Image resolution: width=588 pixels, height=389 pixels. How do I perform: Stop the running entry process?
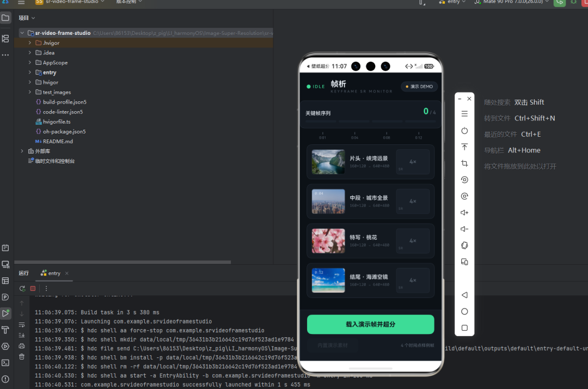coord(33,288)
